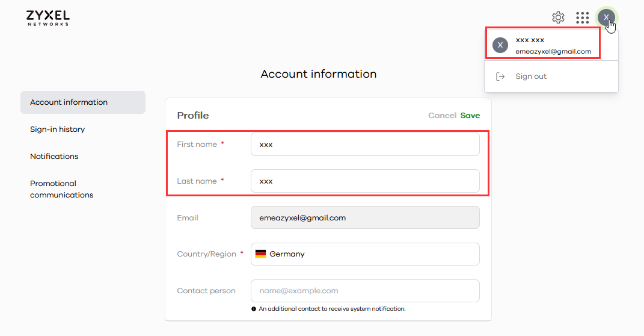Click the user avatar in the header
This screenshot has height=336, width=644.
point(606,17)
